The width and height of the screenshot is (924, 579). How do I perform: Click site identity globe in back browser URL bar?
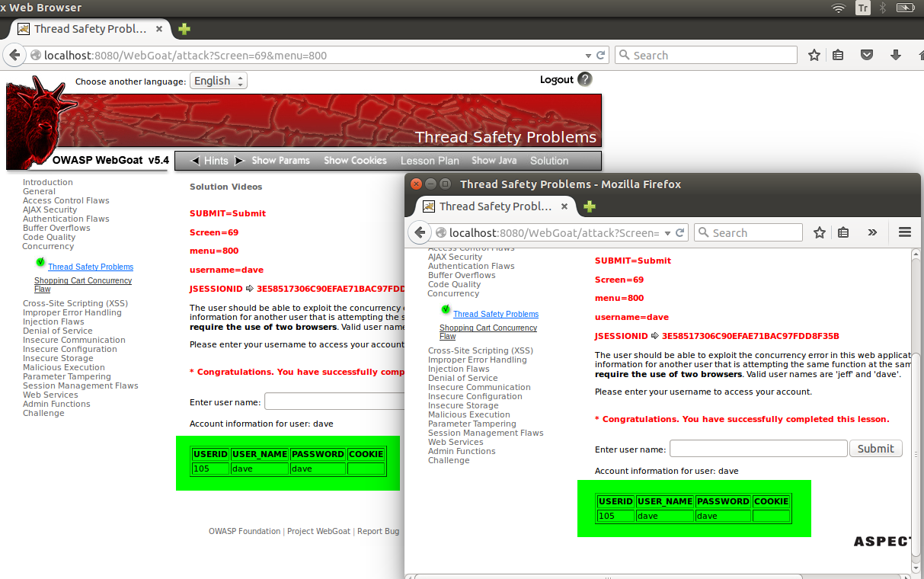click(36, 55)
